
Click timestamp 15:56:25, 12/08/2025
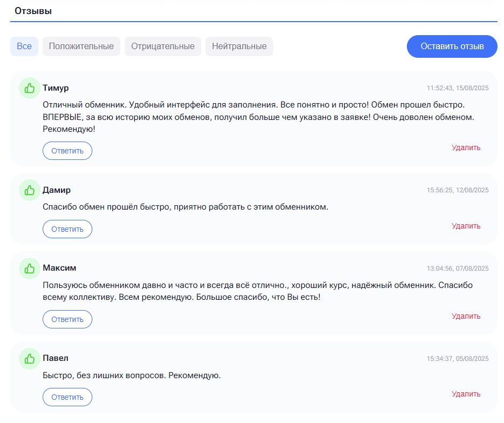(x=458, y=190)
